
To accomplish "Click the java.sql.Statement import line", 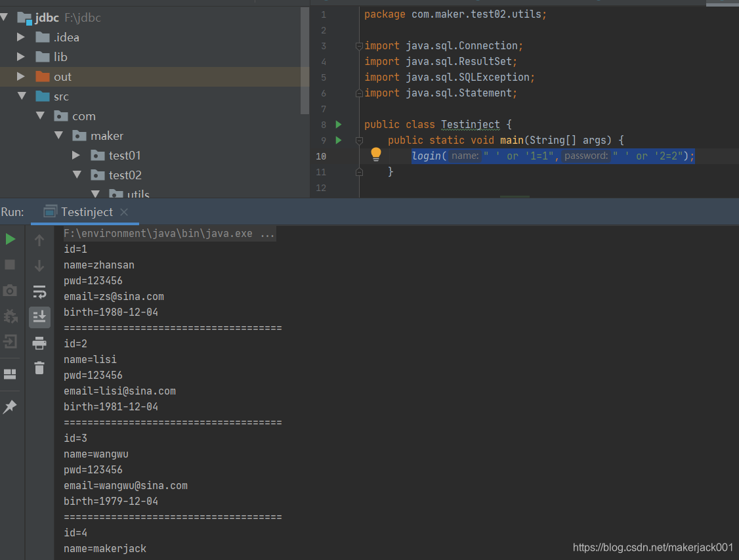I will 440,93.
